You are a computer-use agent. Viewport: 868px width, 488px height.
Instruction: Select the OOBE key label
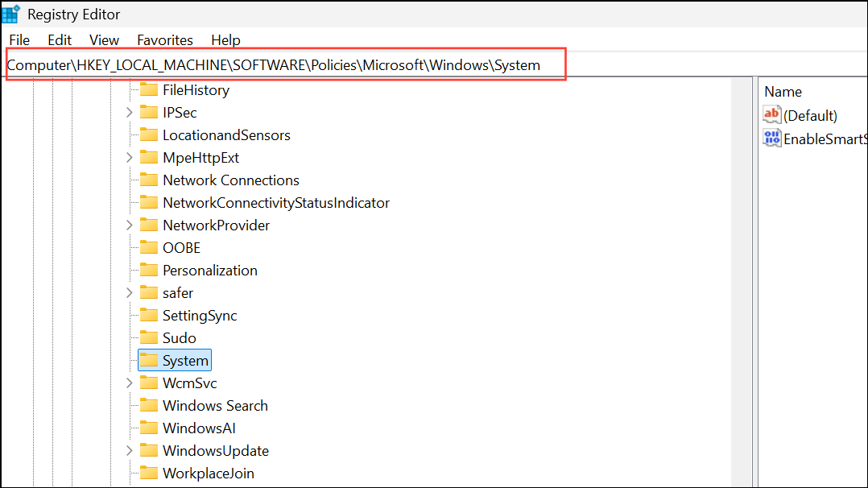182,247
